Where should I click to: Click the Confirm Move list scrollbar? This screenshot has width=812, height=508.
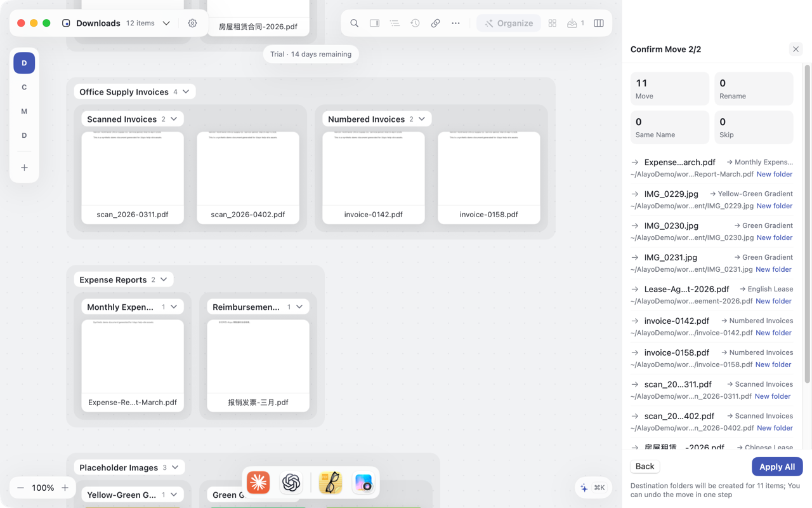[x=807, y=224]
